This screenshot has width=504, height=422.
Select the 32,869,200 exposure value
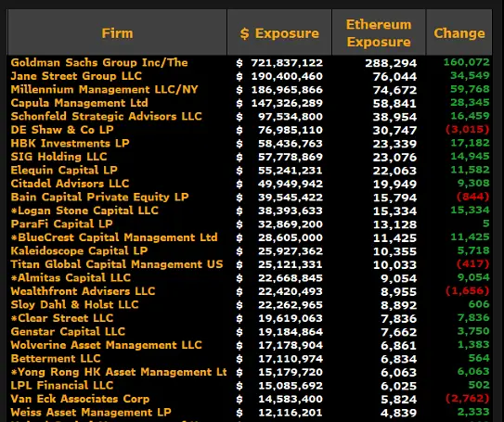coord(291,224)
